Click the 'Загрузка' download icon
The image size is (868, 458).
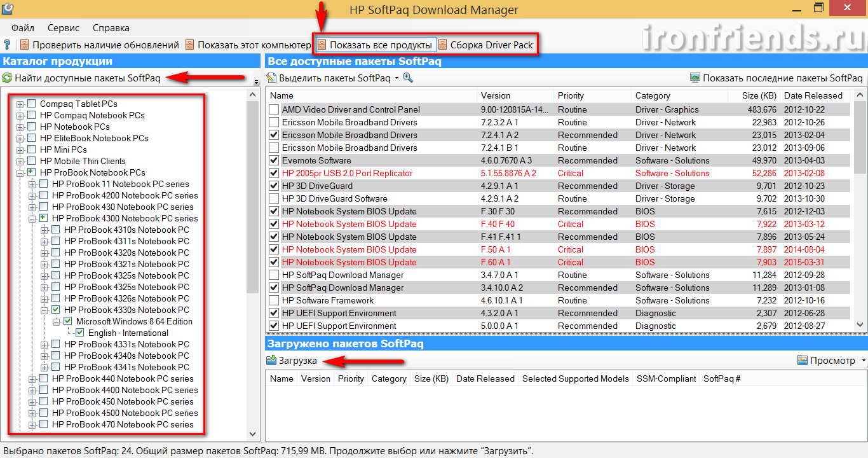coord(271,361)
